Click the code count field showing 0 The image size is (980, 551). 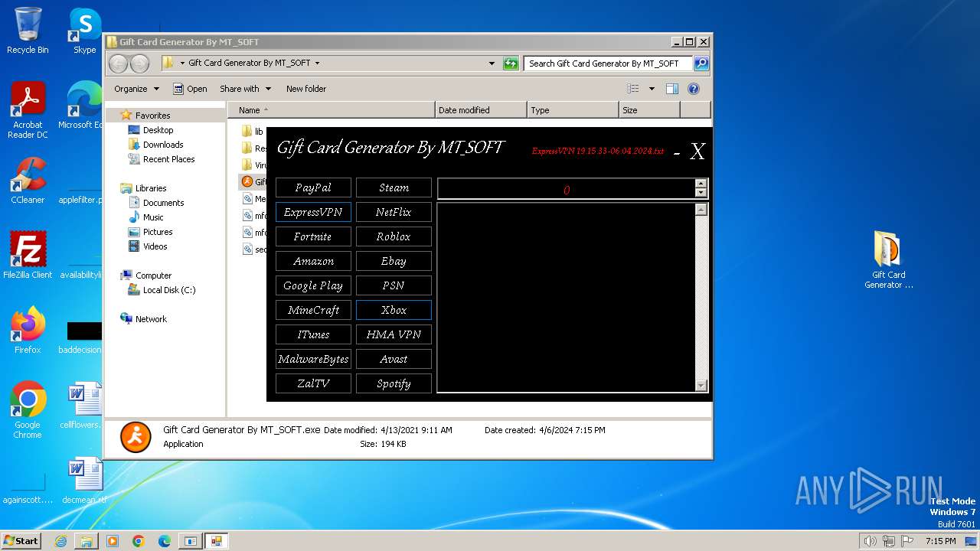click(566, 188)
